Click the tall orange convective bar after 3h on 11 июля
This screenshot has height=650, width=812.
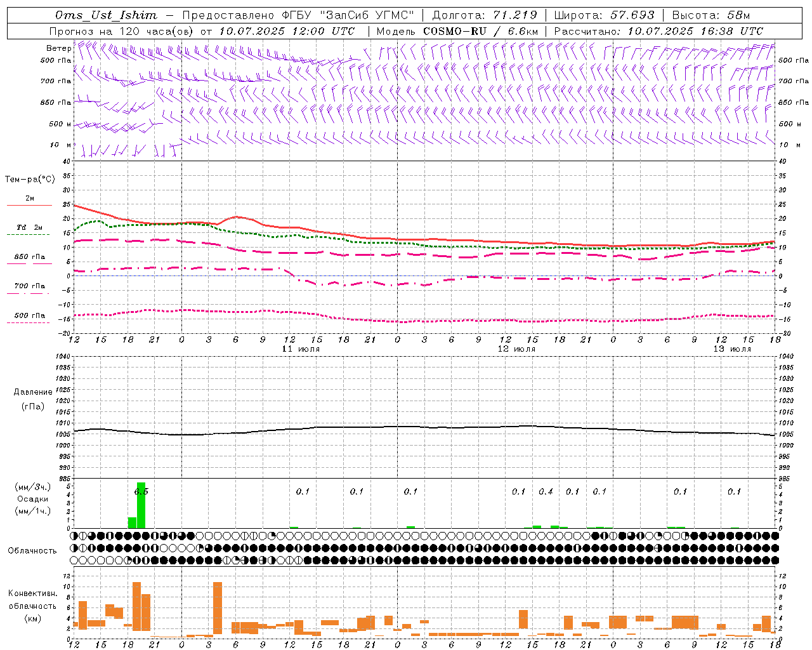click(x=218, y=608)
